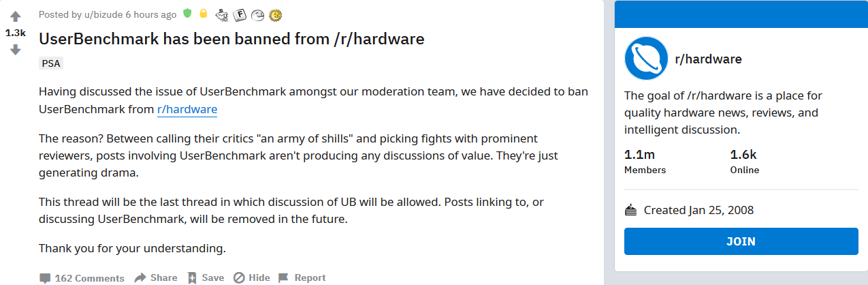Click the F key award icon
868x285 pixels.
240,14
